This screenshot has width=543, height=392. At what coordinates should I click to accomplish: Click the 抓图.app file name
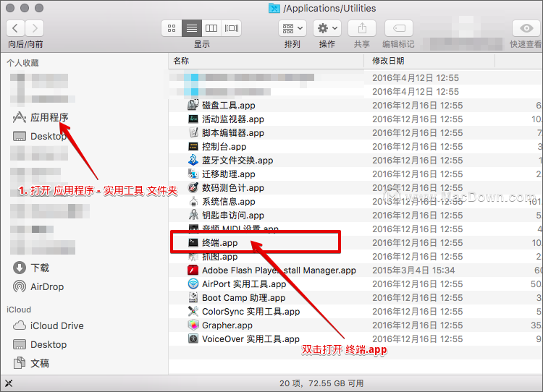(220, 257)
